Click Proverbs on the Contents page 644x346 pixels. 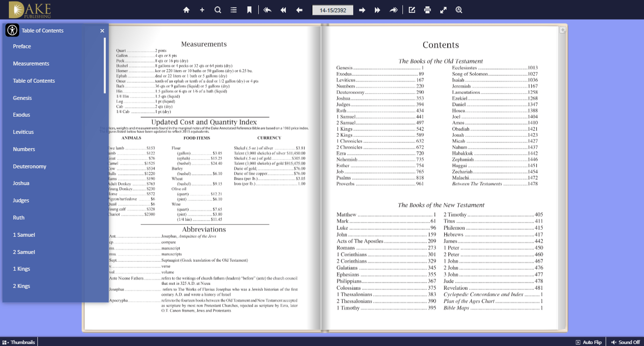click(x=380, y=184)
